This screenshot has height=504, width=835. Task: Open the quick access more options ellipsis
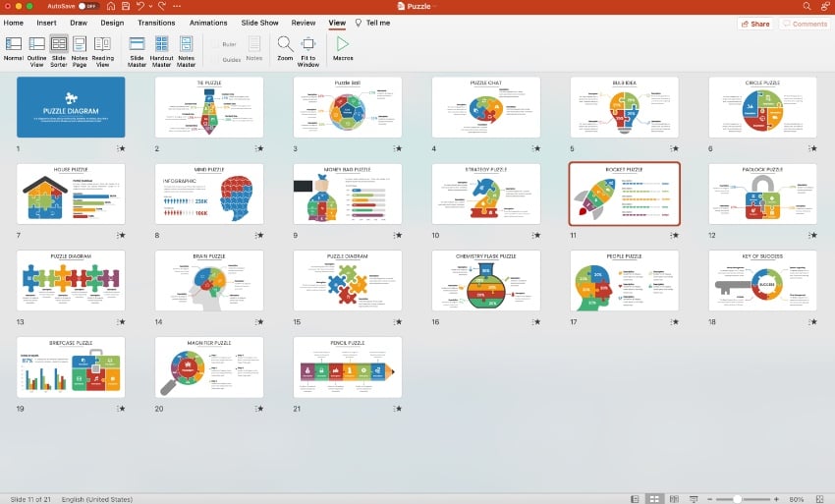point(177,6)
